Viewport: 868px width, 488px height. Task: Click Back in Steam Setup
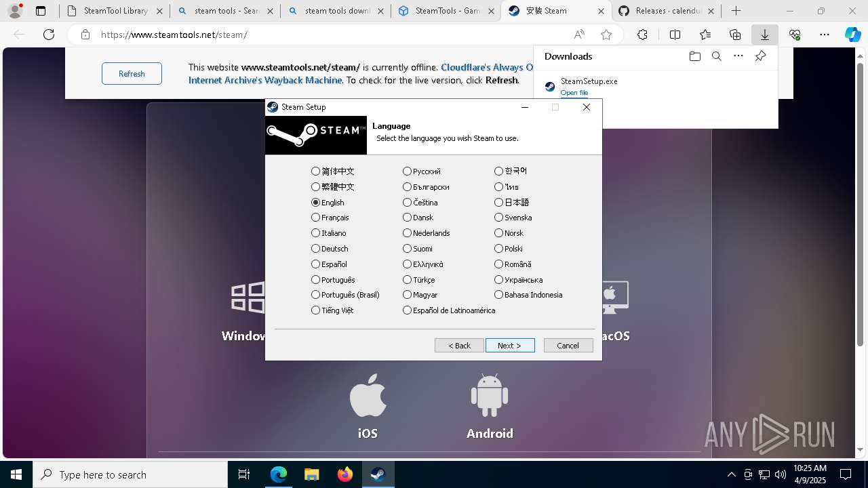(459, 346)
